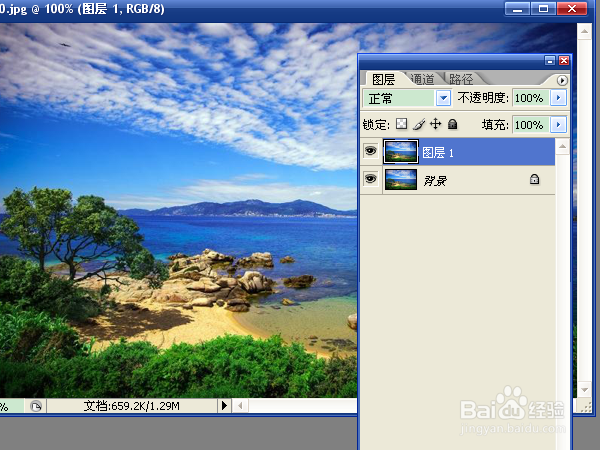The height and width of the screenshot is (450, 600).
Task: Open layers panel flyout menu arrow
Action: 562,80
